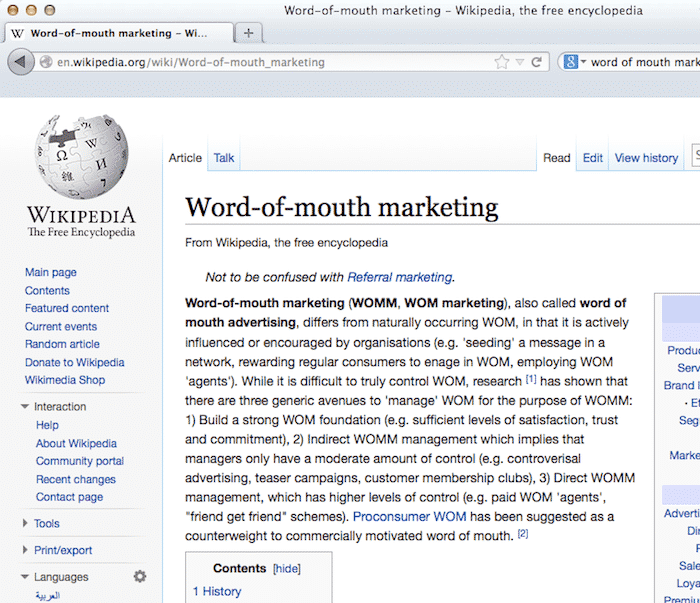Viewport: 700px width, 603px height.
Task: Expand the Tools sidebar section
Action: (x=25, y=523)
